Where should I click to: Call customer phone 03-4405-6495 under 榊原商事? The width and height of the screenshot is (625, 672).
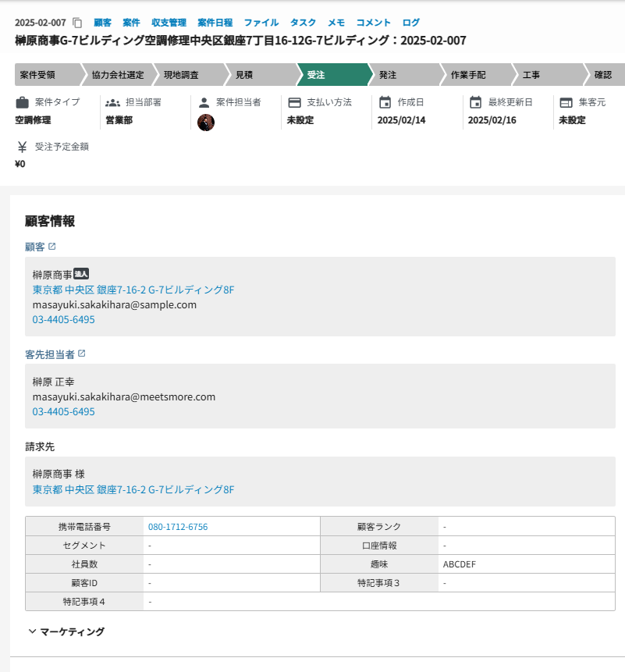point(63,319)
